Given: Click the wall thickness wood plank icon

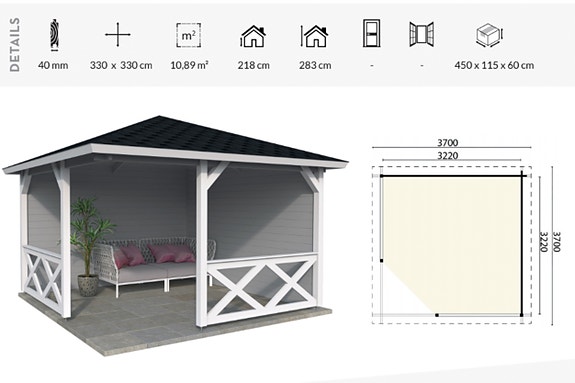Looking at the screenshot, I should (x=54, y=34).
